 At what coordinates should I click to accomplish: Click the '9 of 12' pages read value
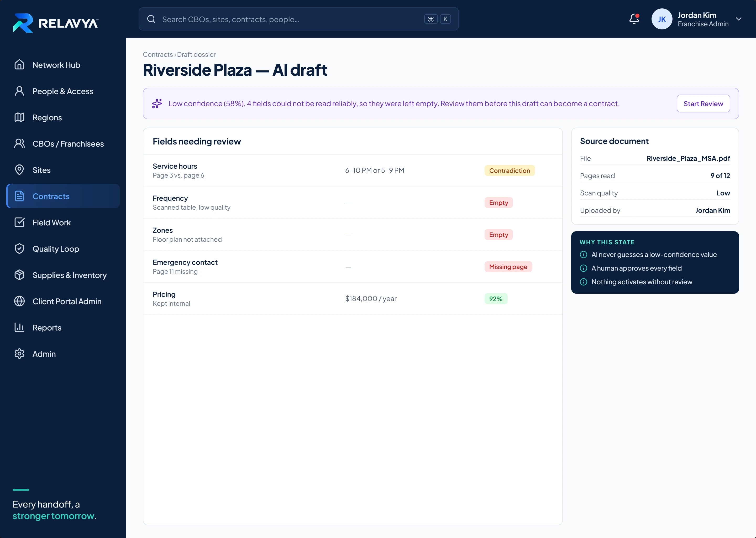[x=720, y=175]
